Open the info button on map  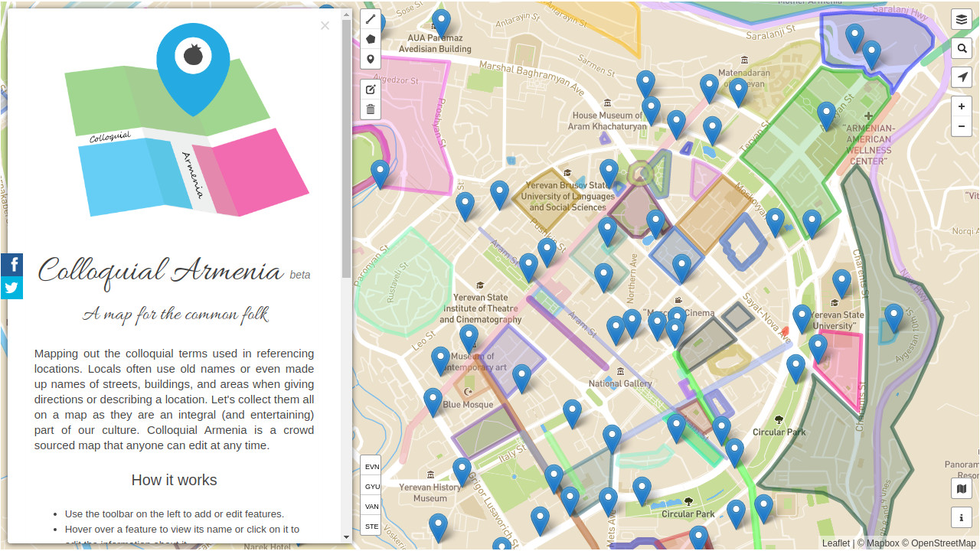click(x=962, y=518)
